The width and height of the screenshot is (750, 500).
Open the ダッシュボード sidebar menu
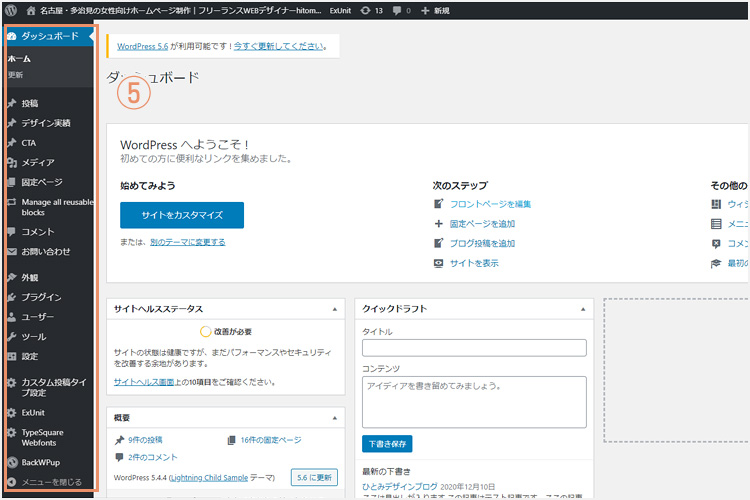49,36
